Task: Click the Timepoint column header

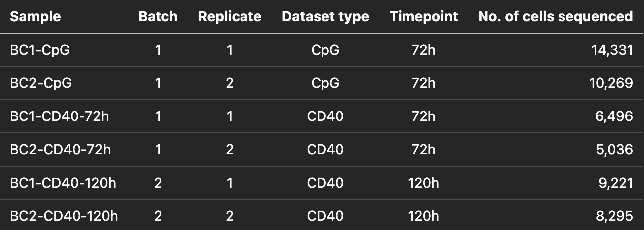Action: point(423,16)
